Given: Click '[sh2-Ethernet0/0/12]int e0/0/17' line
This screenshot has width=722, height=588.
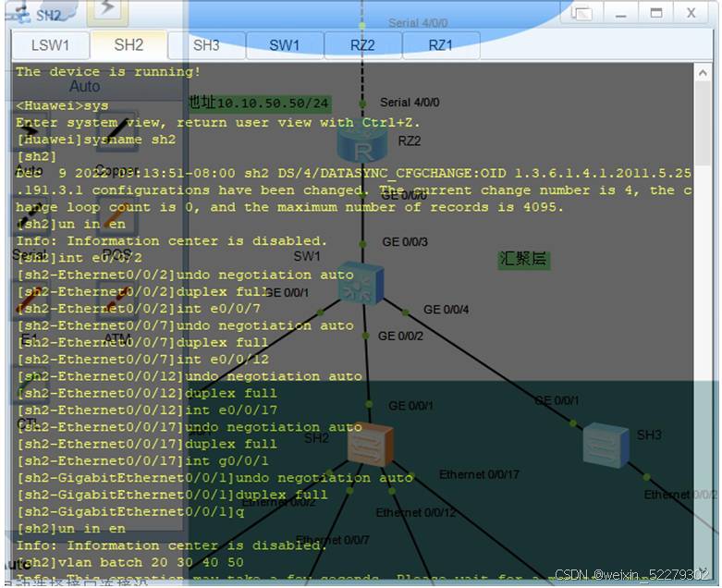Looking at the screenshot, I should pos(146,410).
